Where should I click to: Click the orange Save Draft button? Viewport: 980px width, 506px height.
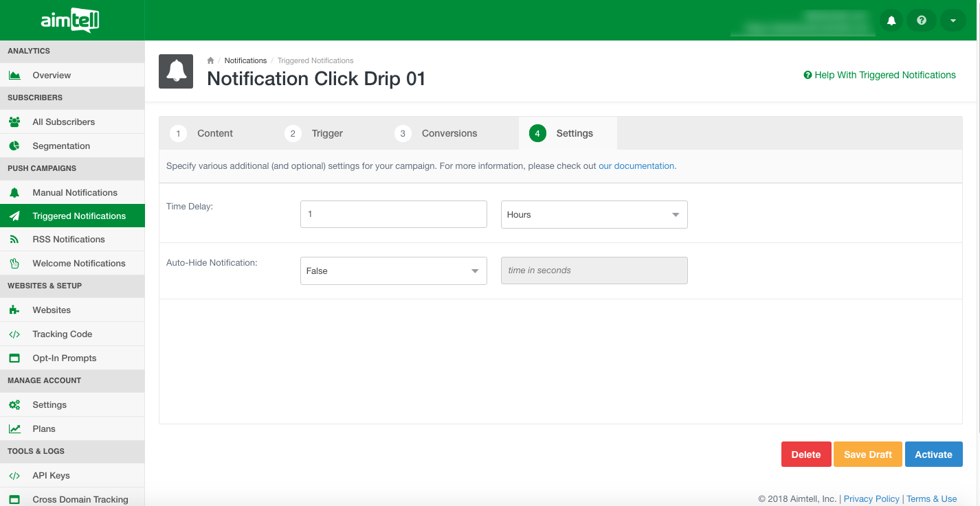pos(867,455)
